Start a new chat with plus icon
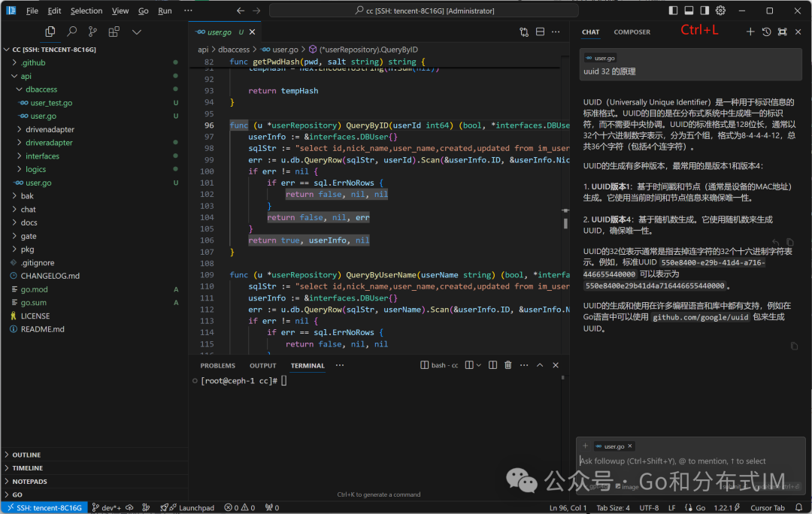This screenshot has width=812, height=514. [x=750, y=32]
